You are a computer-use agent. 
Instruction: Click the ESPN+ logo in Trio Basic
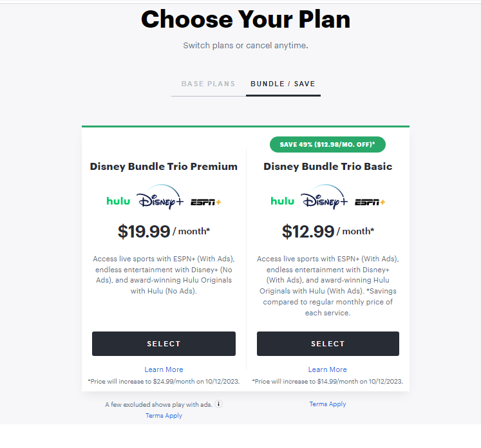370,201
